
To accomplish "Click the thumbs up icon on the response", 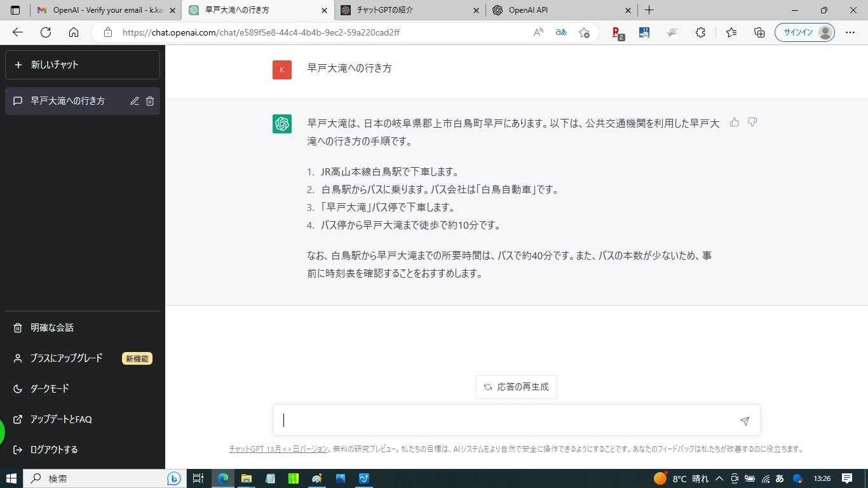I will coord(735,122).
